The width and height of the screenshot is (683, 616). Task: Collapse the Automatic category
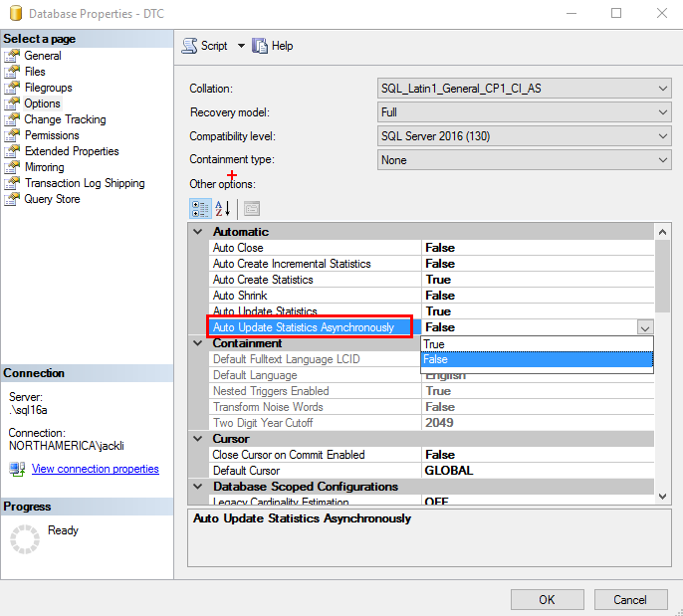[198, 232]
